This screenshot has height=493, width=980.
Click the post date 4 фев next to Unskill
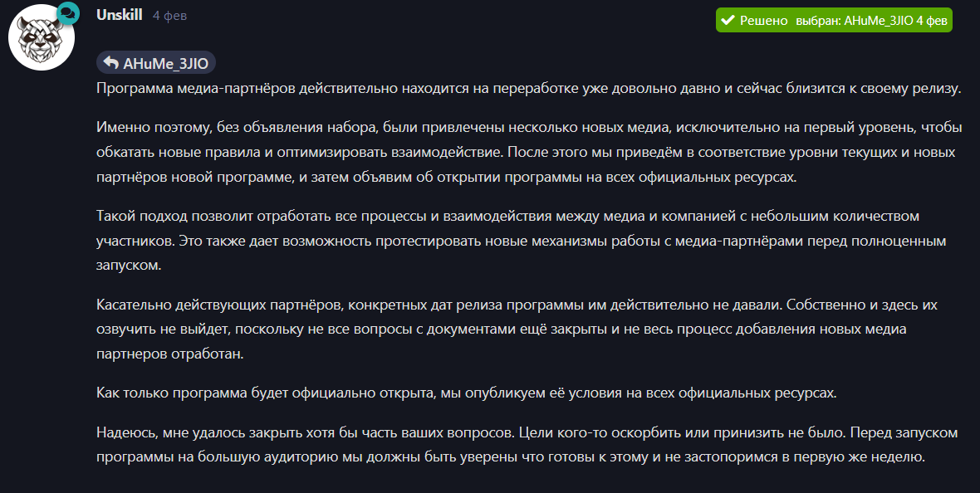(x=170, y=16)
